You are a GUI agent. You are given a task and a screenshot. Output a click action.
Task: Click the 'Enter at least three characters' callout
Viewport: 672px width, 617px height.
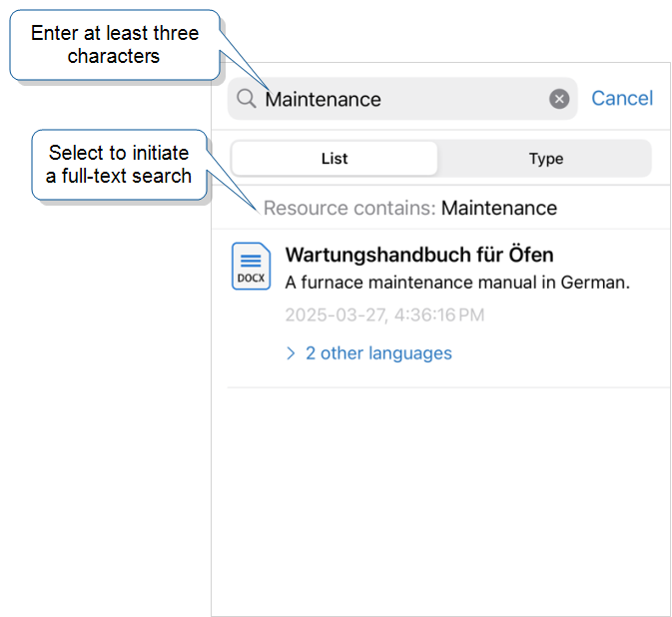115,45
